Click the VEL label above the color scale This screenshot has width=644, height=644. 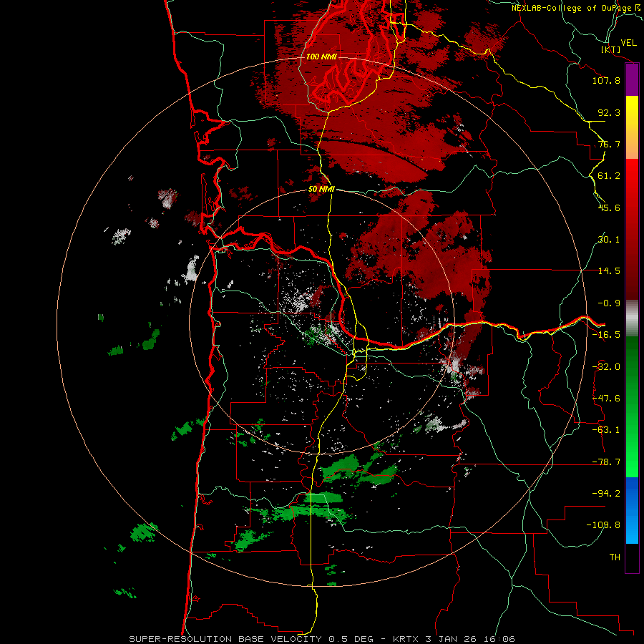click(x=628, y=43)
